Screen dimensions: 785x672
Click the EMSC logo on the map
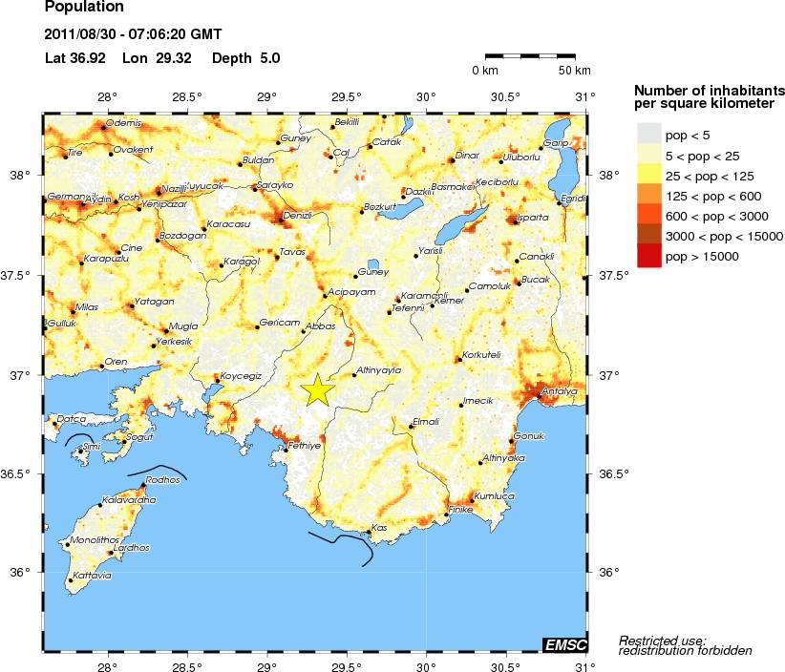point(564,645)
